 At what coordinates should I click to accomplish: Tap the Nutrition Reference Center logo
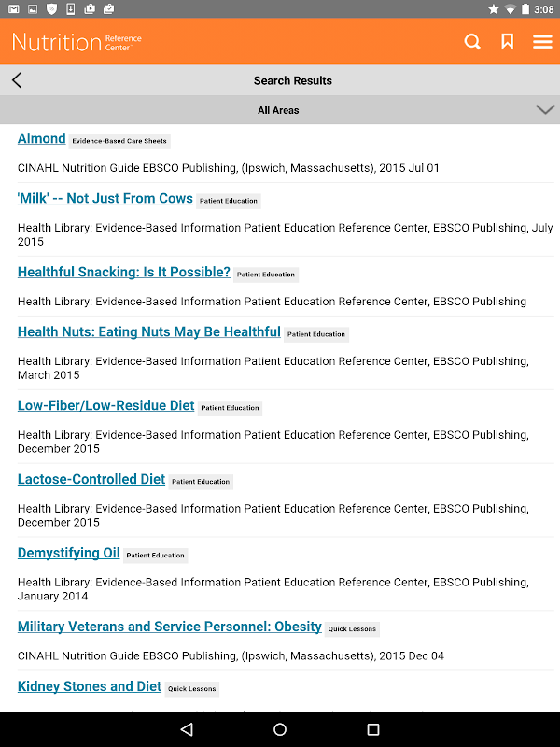click(x=77, y=42)
